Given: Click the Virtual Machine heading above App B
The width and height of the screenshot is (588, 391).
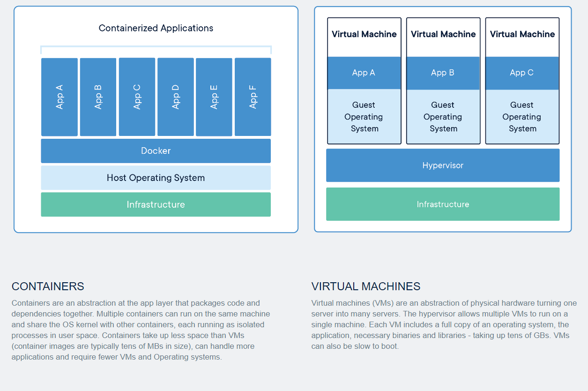Looking at the screenshot, I should 443,34.
